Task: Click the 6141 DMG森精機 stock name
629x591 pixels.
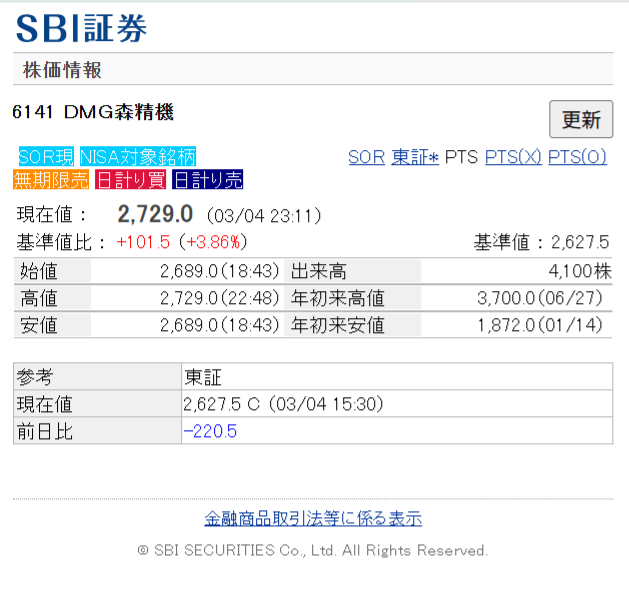Action: pyautogui.click(x=93, y=112)
